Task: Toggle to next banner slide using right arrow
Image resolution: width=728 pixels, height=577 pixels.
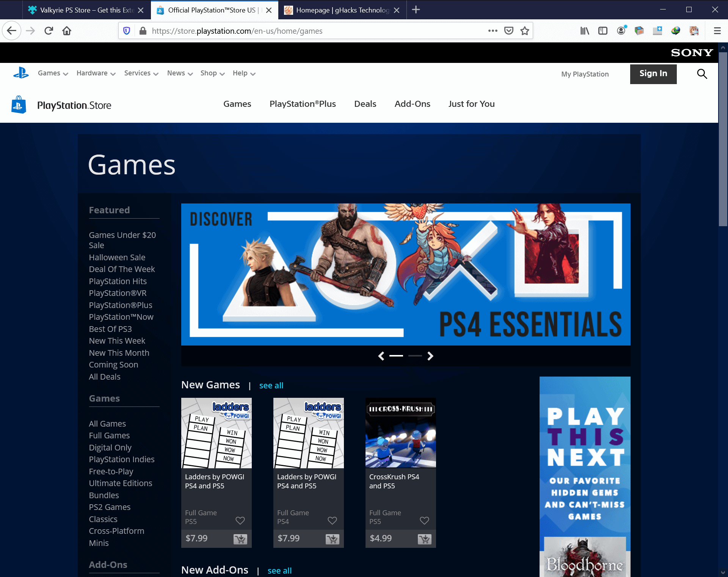Action: pyautogui.click(x=430, y=356)
